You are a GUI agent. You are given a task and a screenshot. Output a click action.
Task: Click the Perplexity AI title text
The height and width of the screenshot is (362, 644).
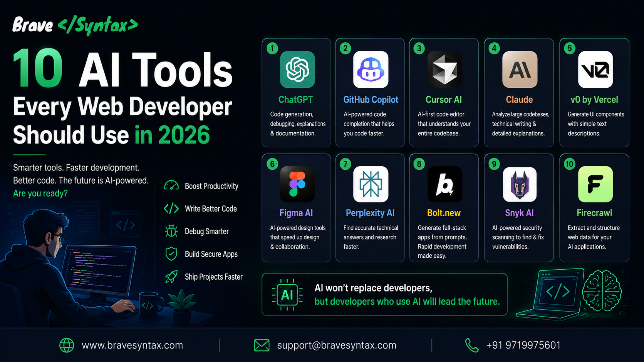[370, 213]
